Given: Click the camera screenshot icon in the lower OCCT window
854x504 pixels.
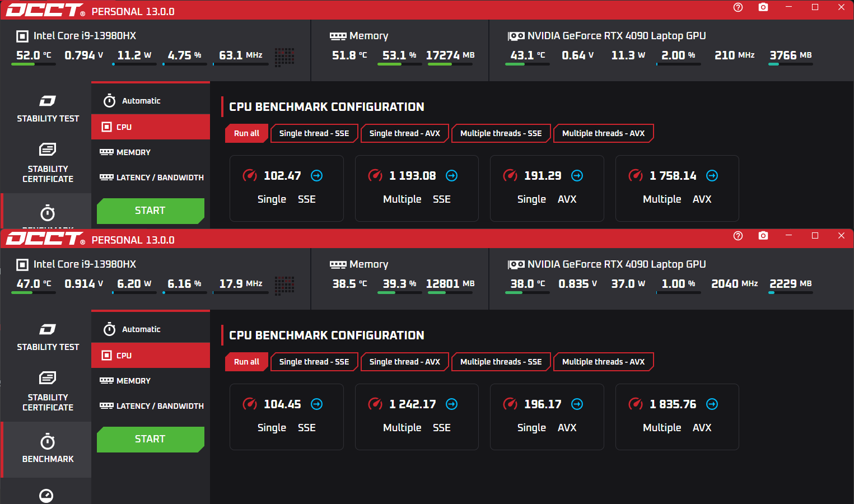Looking at the screenshot, I should tap(763, 236).
